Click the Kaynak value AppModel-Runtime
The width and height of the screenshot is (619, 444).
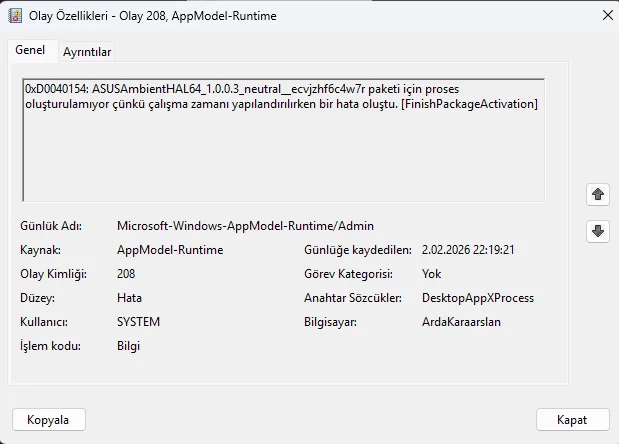169,250
